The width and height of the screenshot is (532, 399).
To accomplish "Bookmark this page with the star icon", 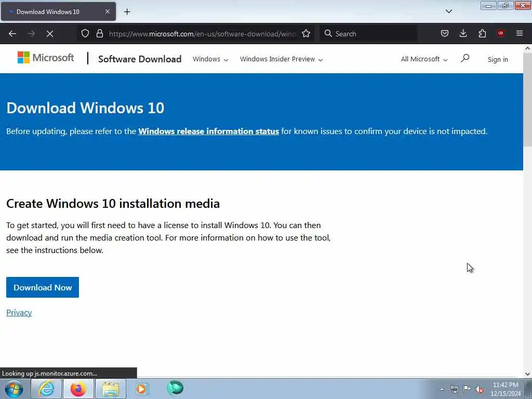I will (x=306, y=33).
